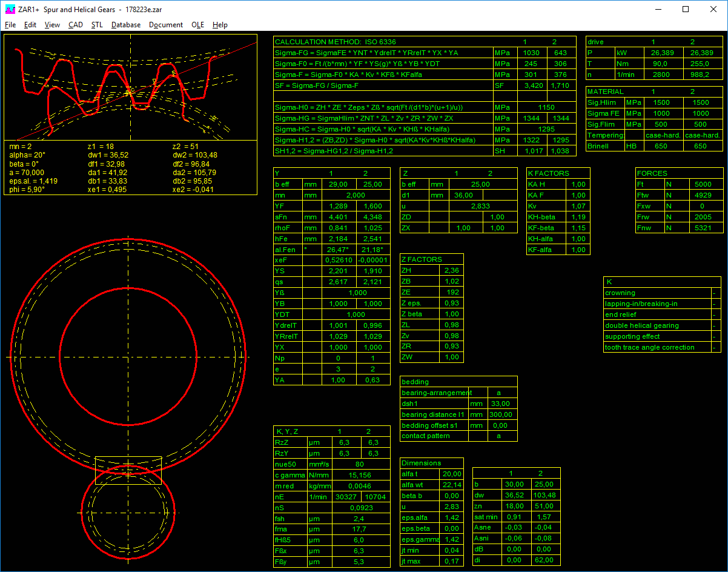Open the File menu

10,25
